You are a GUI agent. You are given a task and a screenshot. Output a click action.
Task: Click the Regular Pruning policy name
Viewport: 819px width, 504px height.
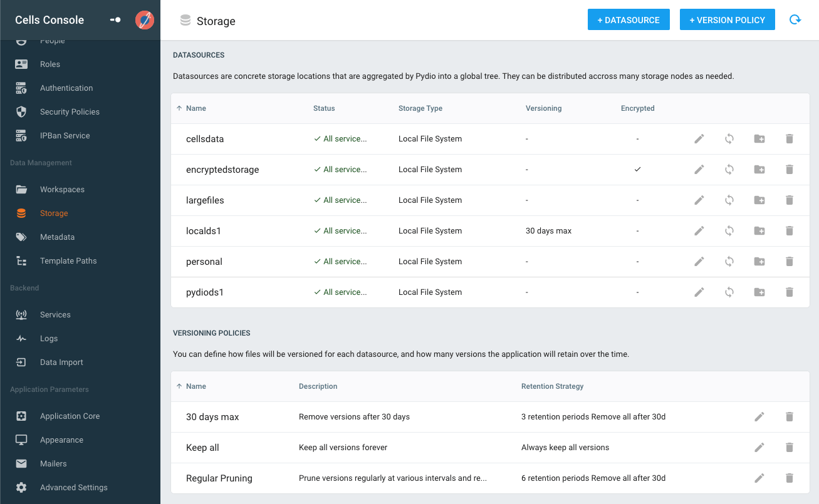(219, 478)
